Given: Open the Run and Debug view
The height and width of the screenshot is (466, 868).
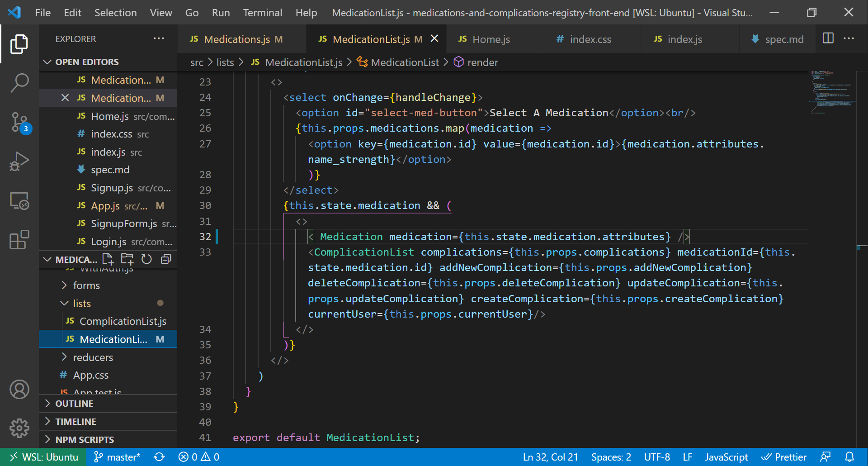Looking at the screenshot, I should click(x=19, y=161).
